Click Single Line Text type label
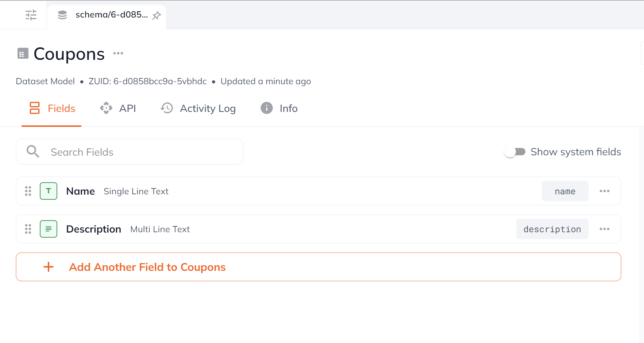 [x=136, y=191]
